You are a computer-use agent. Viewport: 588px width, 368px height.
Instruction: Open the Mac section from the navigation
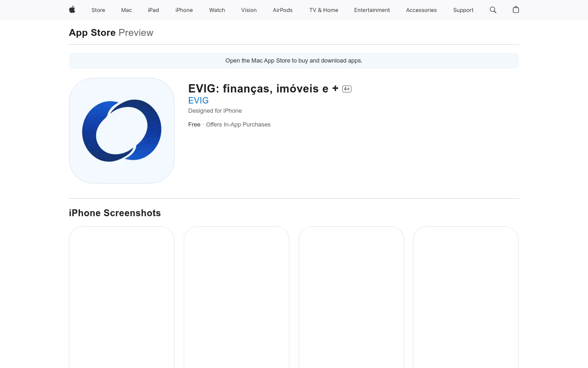tap(126, 10)
